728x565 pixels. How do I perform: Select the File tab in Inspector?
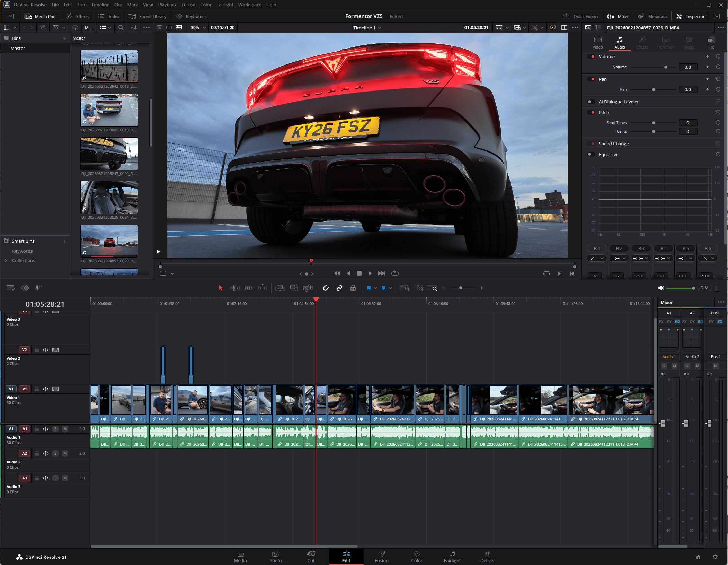click(x=711, y=43)
